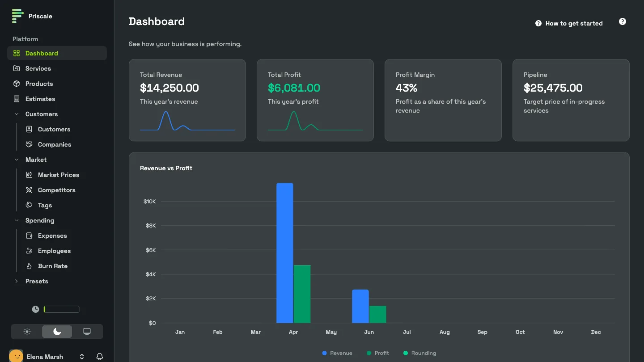Viewport: 644px width, 362px height.
Task: Choose system theme with monitor toggle
Action: (87, 332)
